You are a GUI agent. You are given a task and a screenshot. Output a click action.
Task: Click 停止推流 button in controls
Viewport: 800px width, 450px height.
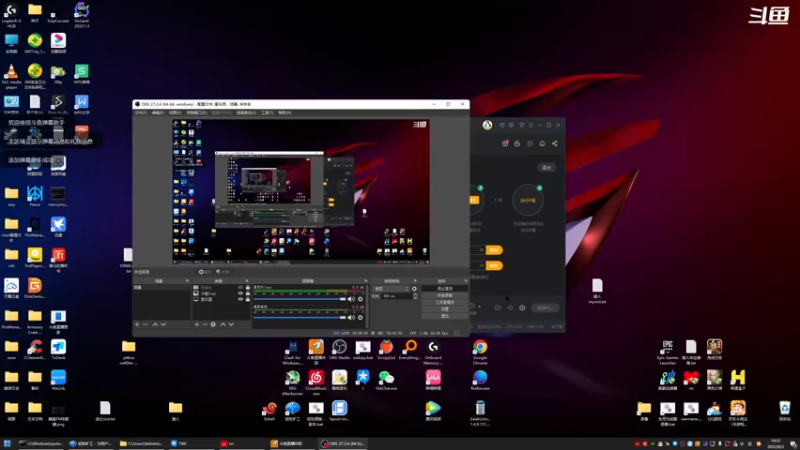coord(444,289)
